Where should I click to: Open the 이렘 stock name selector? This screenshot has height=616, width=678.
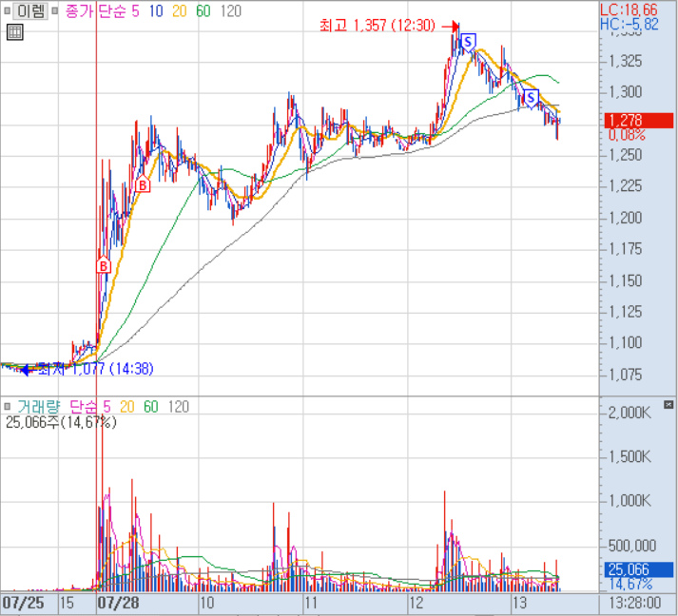click(30, 11)
